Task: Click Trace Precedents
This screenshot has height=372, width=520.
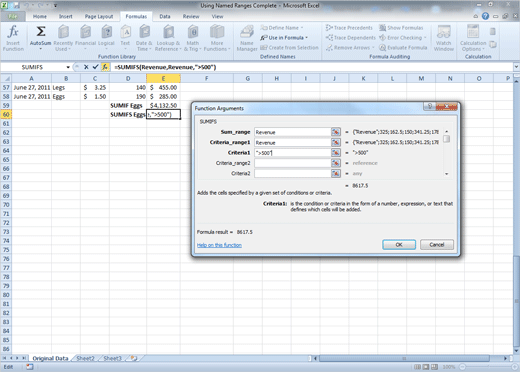Action: pyautogui.click(x=349, y=28)
